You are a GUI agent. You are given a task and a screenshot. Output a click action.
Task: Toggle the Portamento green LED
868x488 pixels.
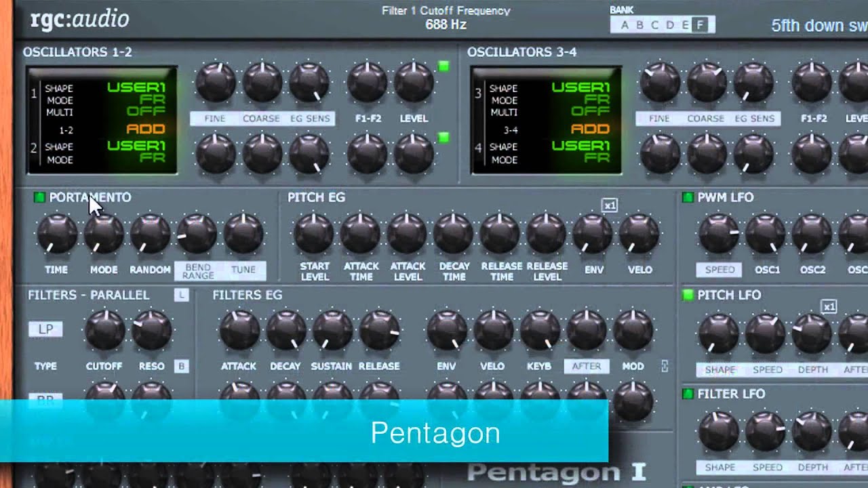click(x=39, y=197)
